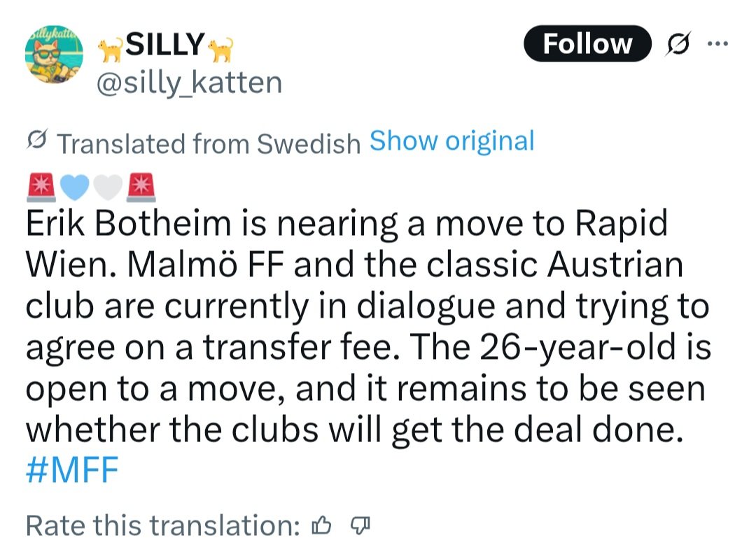Click the cat emoji before SILLY
This screenshot has width=756, height=552.
(x=108, y=49)
